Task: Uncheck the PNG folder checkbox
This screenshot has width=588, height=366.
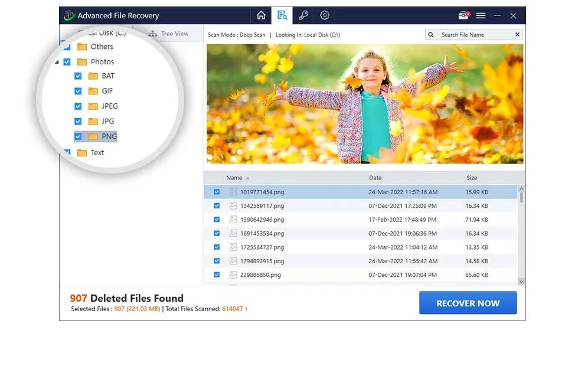Action: tap(78, 136)
